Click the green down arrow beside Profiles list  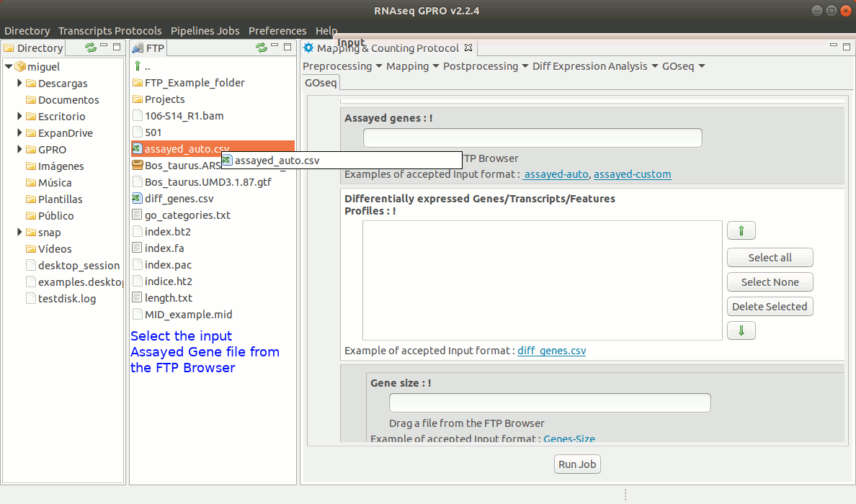pos(741,330)
